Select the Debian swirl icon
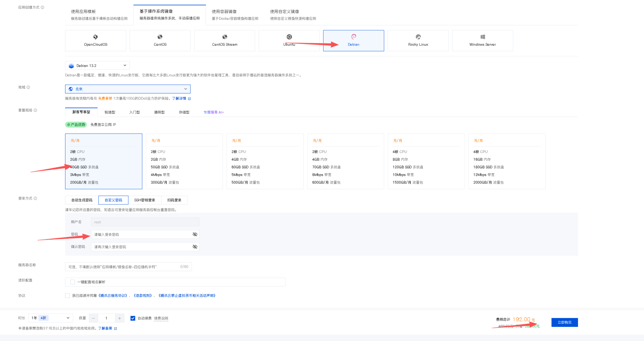This screenshot has width=644, height=341. pos(353,37)
